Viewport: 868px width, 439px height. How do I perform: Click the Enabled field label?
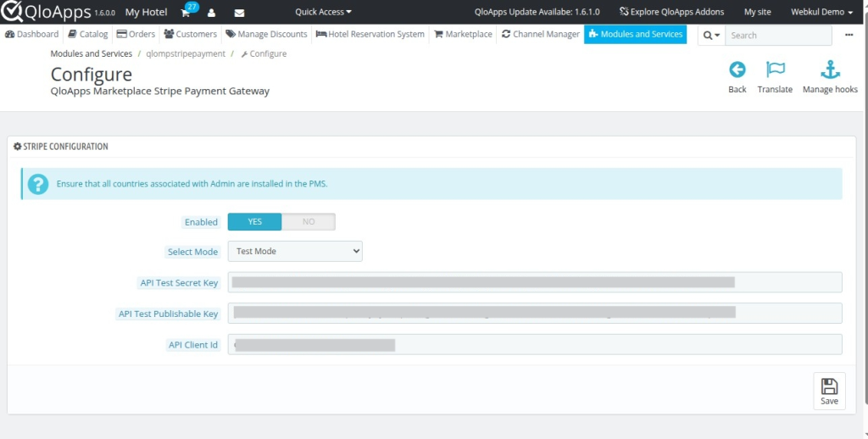coord(201,222)
